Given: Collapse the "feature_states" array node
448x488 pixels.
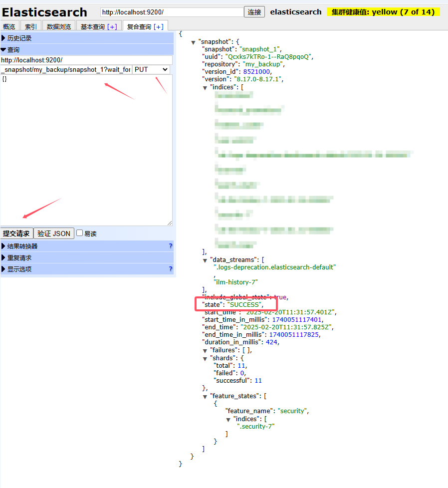Looking at the screenshot, I should point(205,397).
